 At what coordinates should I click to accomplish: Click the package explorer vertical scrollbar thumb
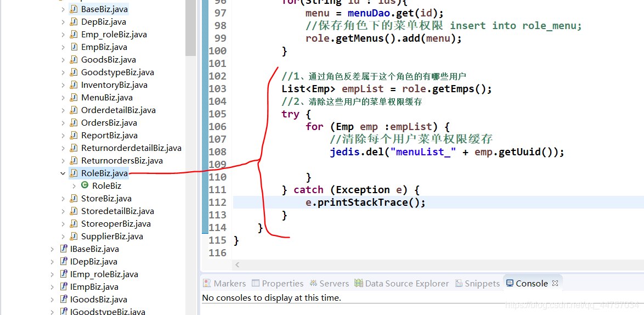(190, 27)
